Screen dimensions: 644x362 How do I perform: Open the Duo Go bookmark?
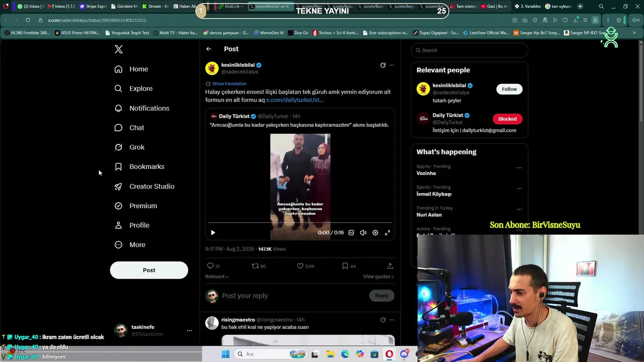[298, 33]
